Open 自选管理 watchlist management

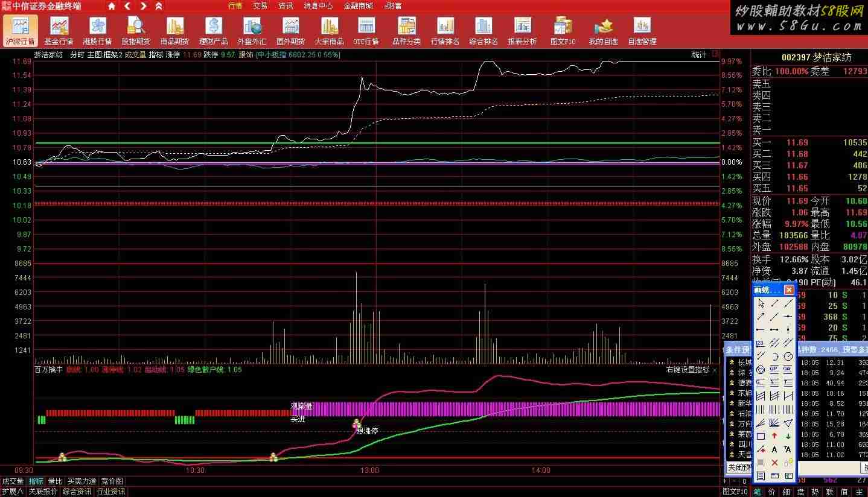pyautogui.click(x=642, y=31)
